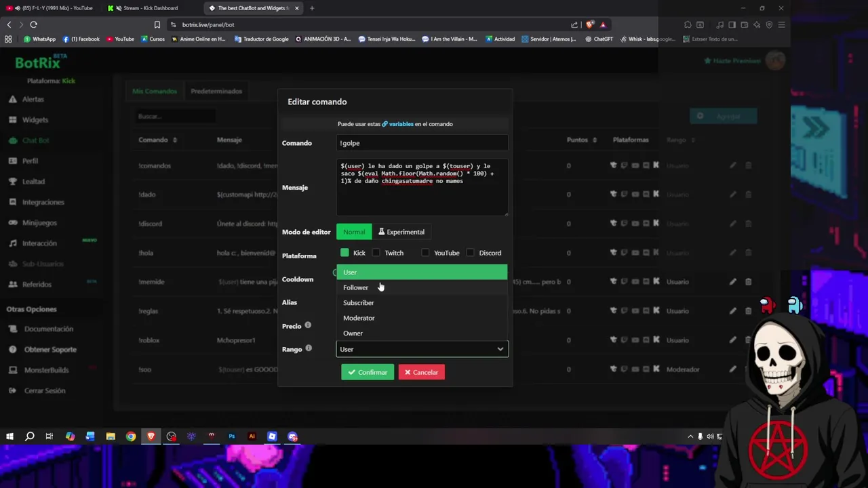
Task: Click the trash icon for !comandos row
Action: pyautogui.click(x=749, y=165)
